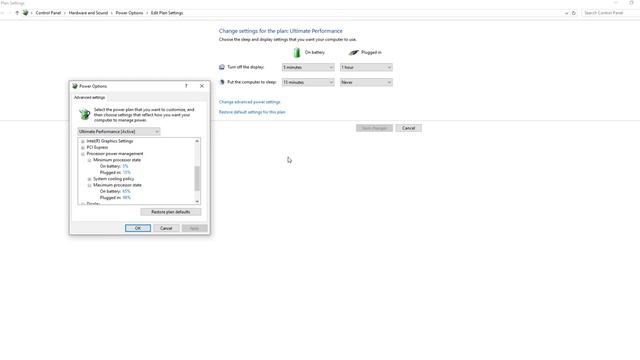Click the up-arrow navigation icon in address bar
Image resolution: width=640 pixels, height=360 pixels.
[17, 13]
